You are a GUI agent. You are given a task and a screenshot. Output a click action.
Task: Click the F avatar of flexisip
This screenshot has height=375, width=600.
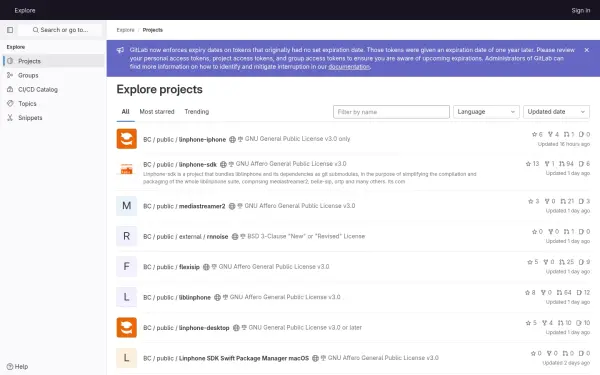coord(127,266)
